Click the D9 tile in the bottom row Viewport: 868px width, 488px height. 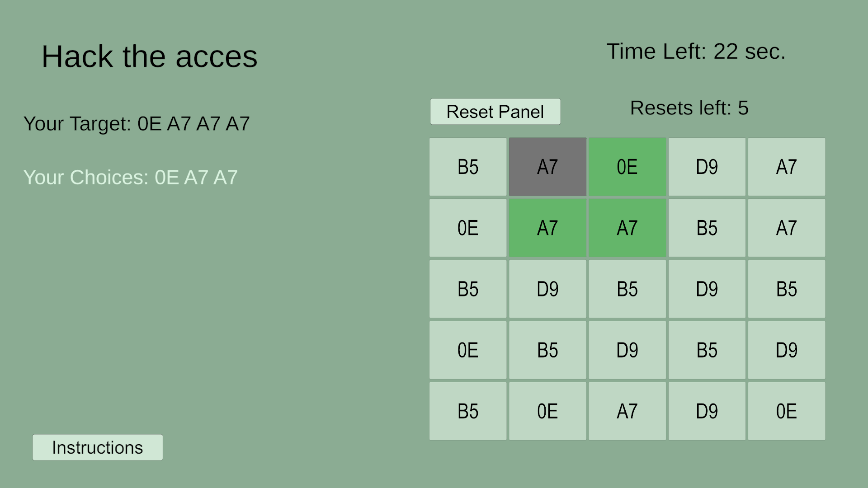tap(707, 411)
